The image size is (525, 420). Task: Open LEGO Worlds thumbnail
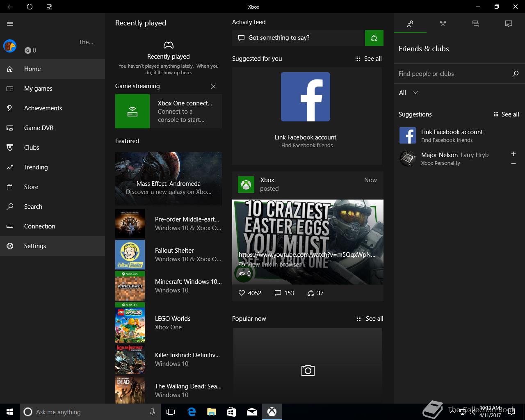coord(130,323)
